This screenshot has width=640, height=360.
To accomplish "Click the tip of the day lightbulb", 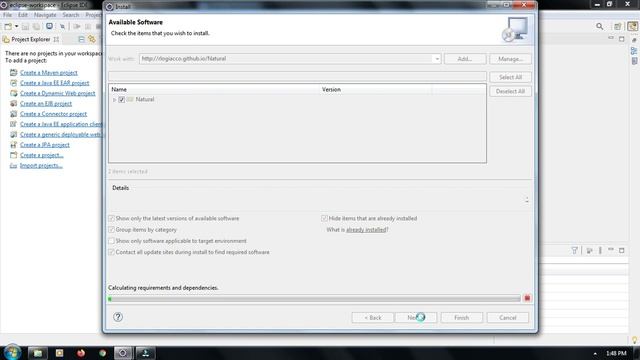I will pos(634,340).
